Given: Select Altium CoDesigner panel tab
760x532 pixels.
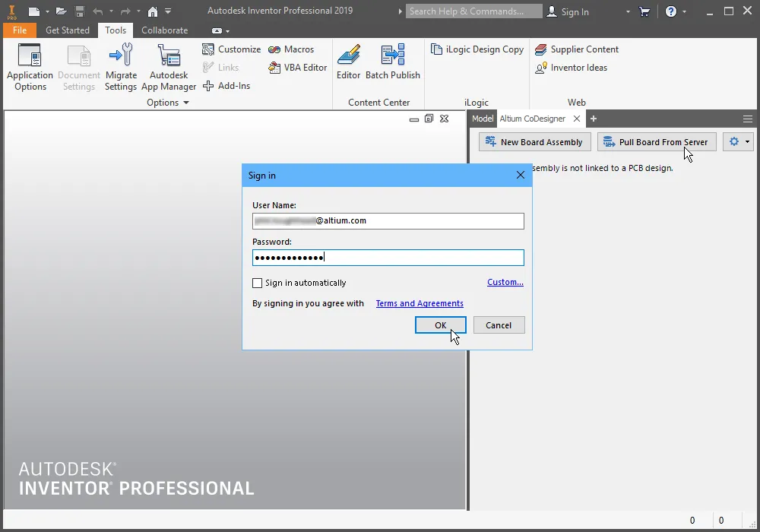Looking at the screenshot, I should [x=532, y=119].
